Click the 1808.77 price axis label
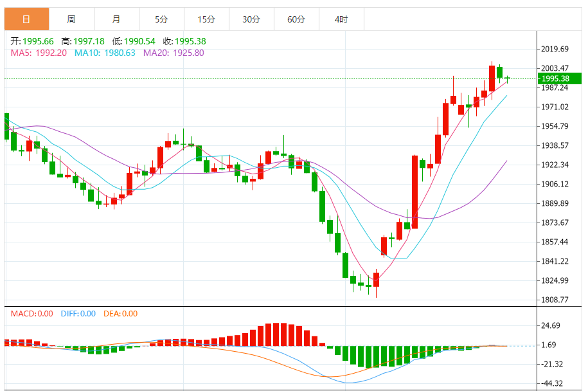This screenshot has height=391, width=588. click(555, 300)
